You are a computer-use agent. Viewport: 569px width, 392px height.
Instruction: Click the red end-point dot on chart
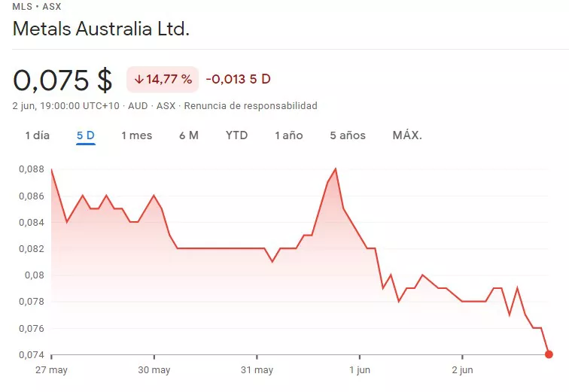(x=549, y=354)
